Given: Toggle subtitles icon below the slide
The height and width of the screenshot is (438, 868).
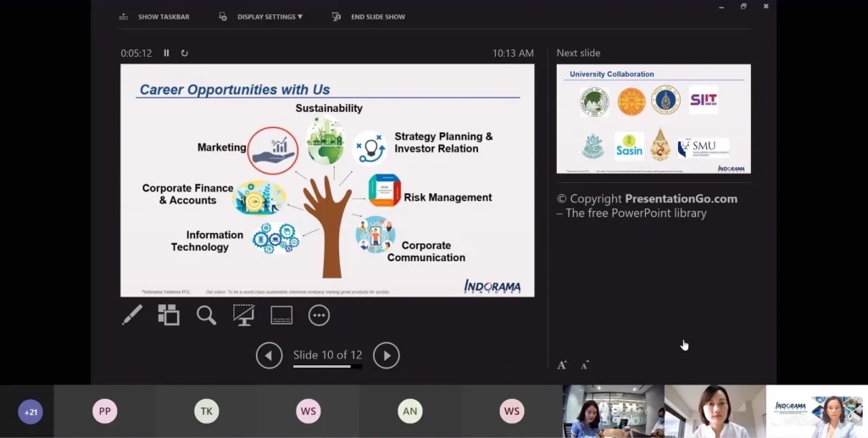Looking at the screenshot, I should pyautogui.click(x=281, y=315).
